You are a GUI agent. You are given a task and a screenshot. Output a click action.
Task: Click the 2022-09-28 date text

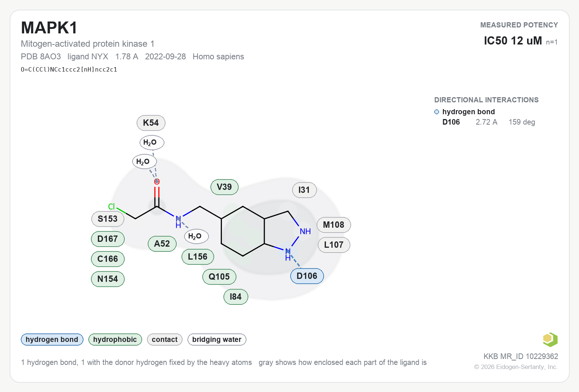click(x=166, y=56)
